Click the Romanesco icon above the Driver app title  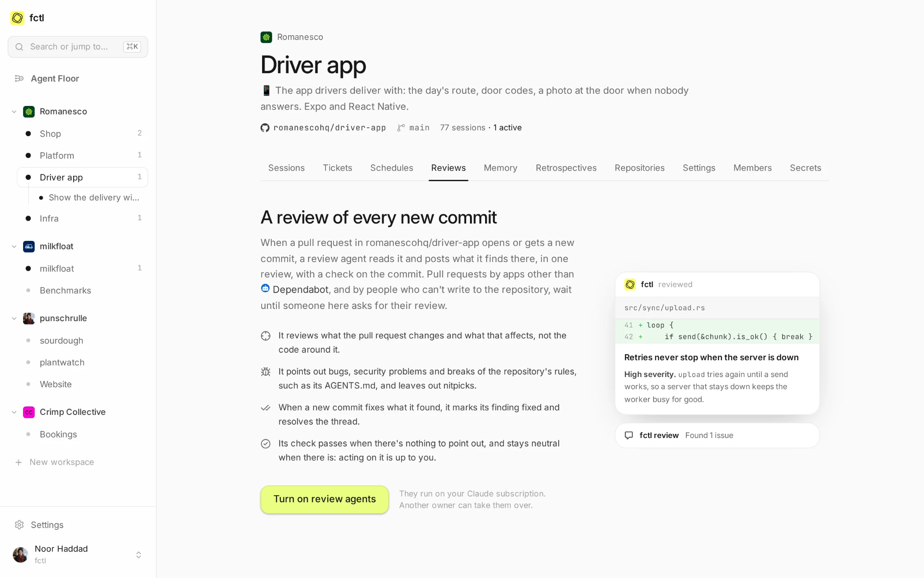coord(266,37)
